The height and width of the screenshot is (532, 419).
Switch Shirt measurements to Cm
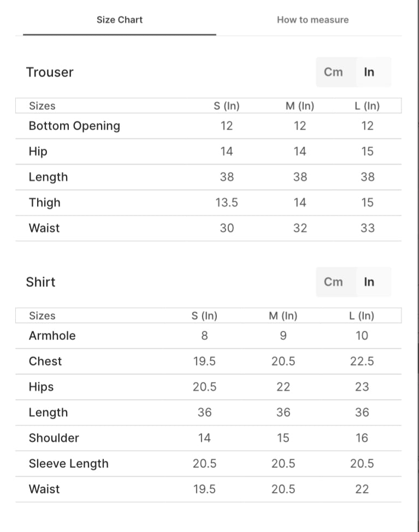333,282
